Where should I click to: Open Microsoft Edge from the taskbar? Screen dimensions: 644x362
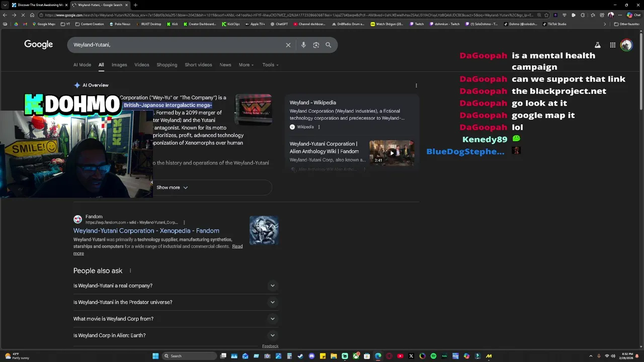[x=378, y=356]
